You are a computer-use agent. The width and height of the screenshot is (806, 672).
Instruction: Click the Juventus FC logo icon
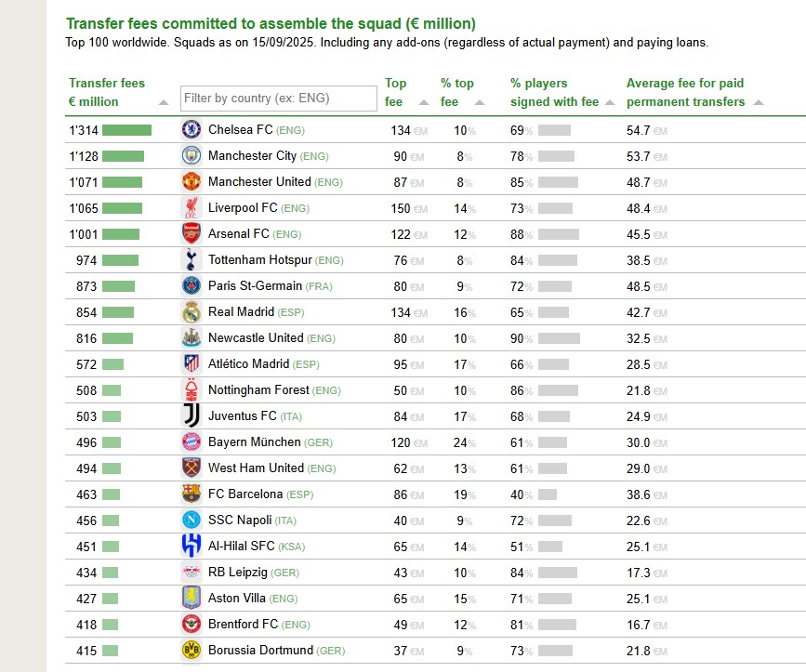point(192,416)
